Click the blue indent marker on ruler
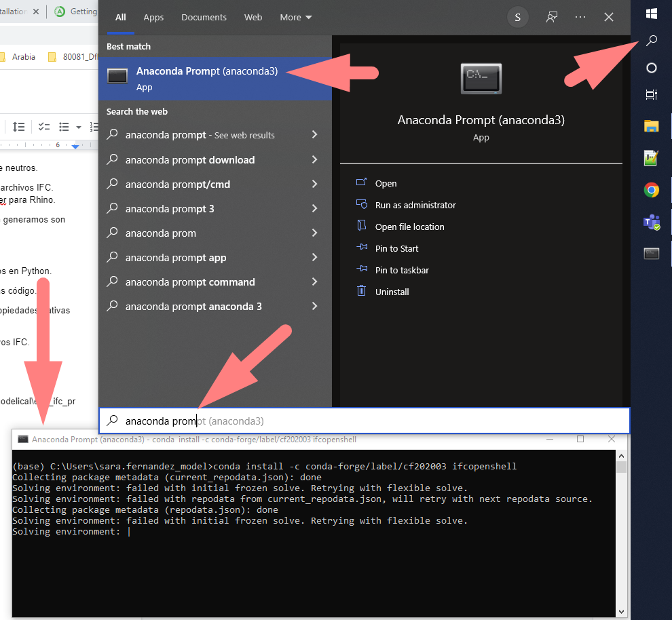The image size is (672, 620). 75,147
